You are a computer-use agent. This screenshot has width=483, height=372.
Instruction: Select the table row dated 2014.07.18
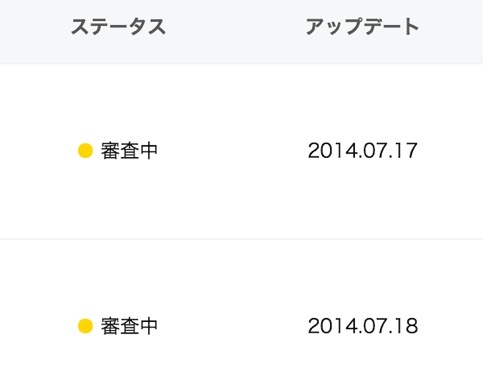[241, 306]
